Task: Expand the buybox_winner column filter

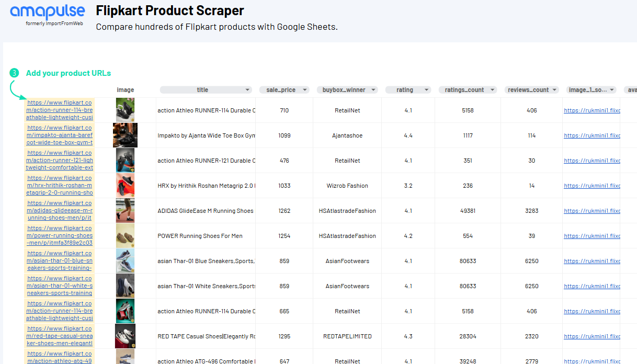Action: pyautogui.click(x=373, y=90)
